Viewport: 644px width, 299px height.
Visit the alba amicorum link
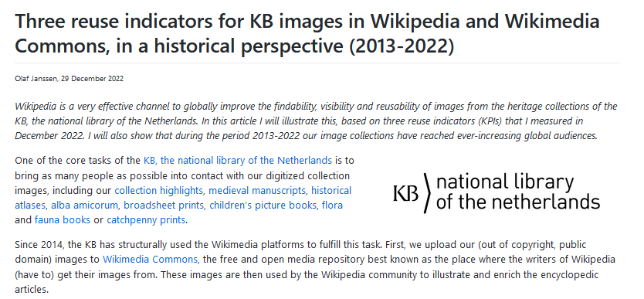85,206
